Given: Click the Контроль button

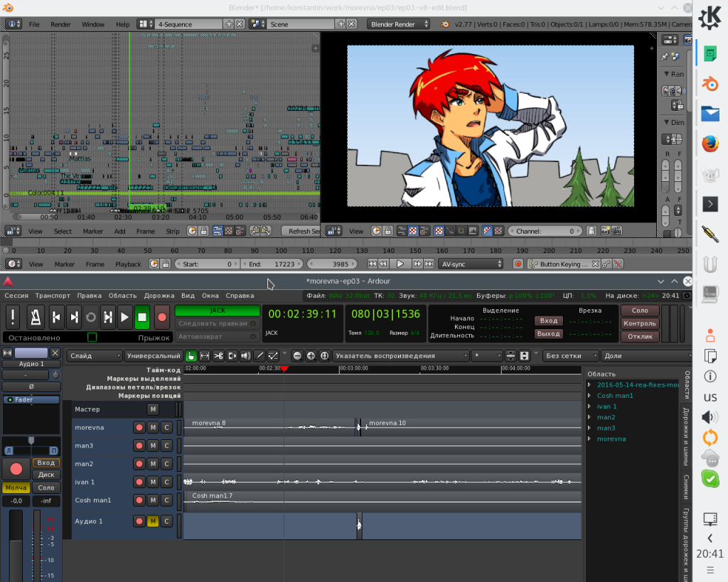Looking at the screenshot, I should [x=639, y=323].
